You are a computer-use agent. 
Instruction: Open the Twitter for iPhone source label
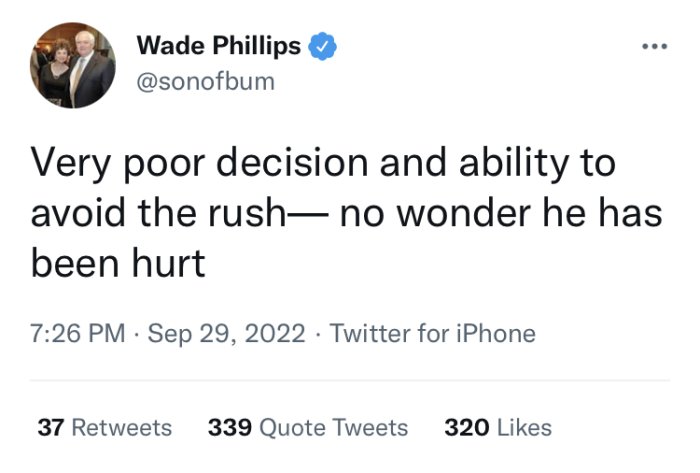click(x=433, y=333)
